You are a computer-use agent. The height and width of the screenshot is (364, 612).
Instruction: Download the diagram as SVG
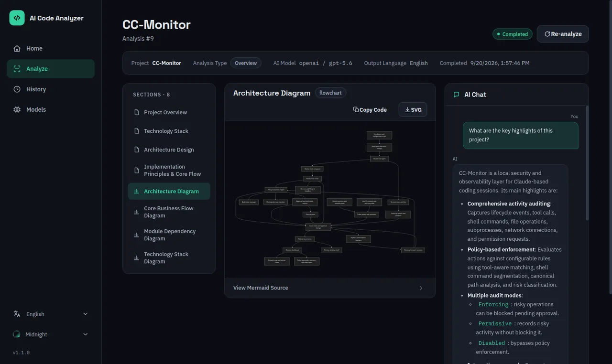pos(413,109)
